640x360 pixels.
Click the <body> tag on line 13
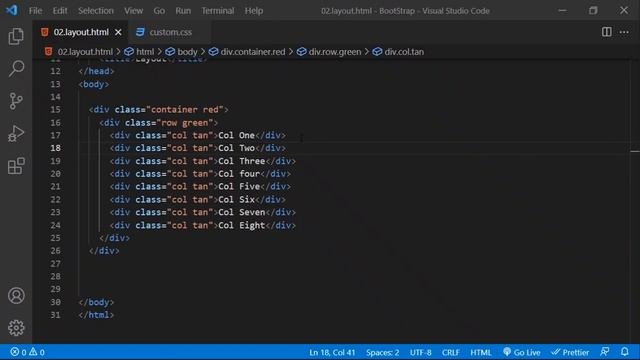click(94, 84)
